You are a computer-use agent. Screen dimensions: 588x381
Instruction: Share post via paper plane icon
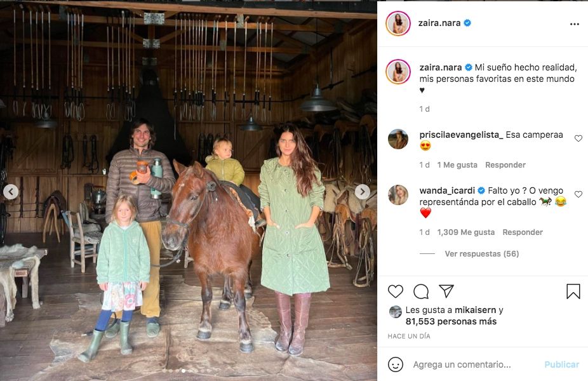coord(446,291)
